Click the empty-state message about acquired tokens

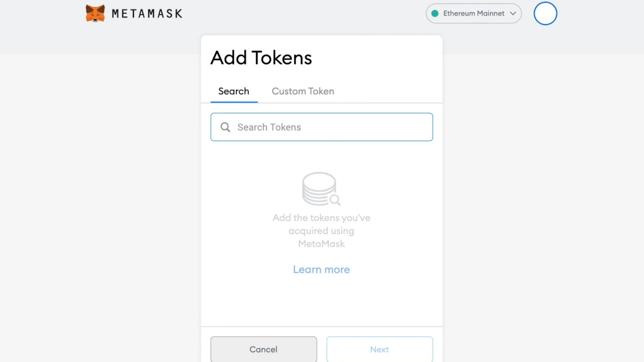pos(321,230)
